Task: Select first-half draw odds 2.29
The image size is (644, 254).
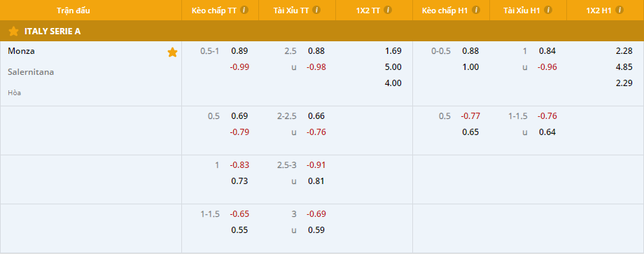Action: (x=624, y=83)
